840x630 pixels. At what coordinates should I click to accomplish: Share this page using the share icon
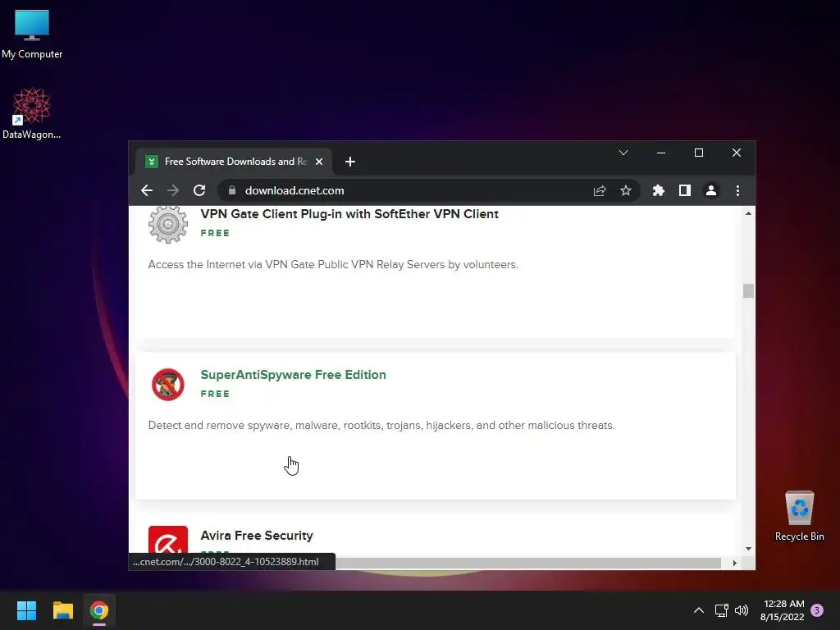600,190
